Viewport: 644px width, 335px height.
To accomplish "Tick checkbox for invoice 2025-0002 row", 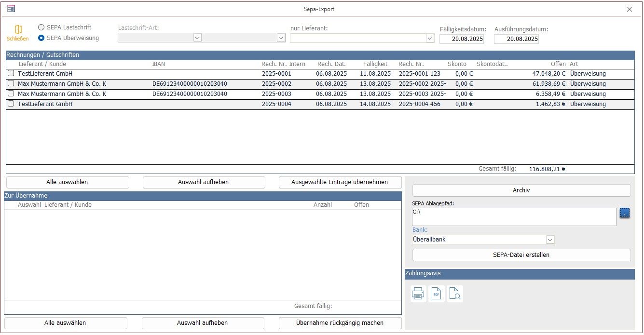I will pyautogui.click(x=11, y=84).
